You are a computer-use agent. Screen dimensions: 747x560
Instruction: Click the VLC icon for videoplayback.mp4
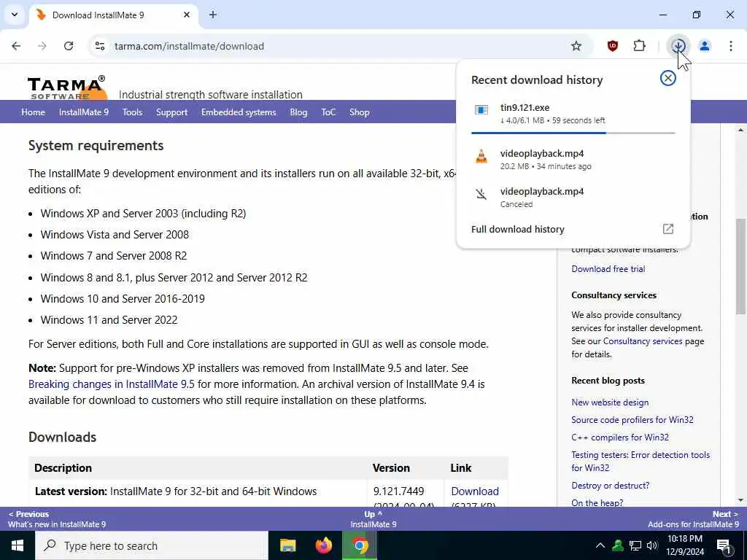(481, 156)
